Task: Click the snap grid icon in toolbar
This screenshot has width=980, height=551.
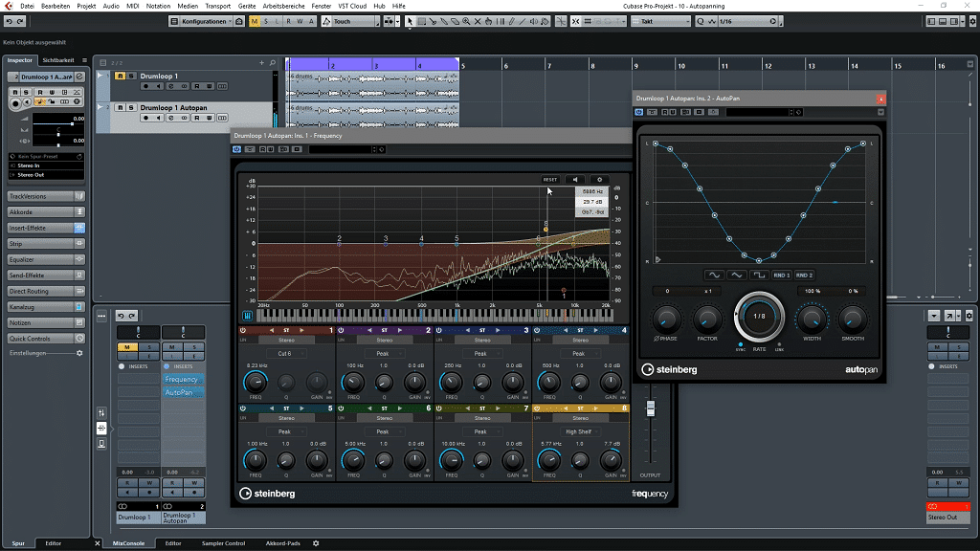Action: [588, 21]
